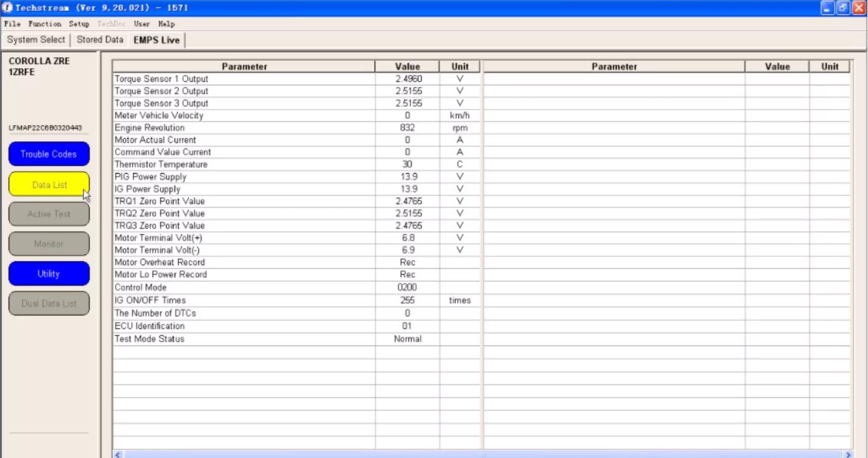Open the User menu
This screenshot has width=868, height=458.
[x=142, y=24]
